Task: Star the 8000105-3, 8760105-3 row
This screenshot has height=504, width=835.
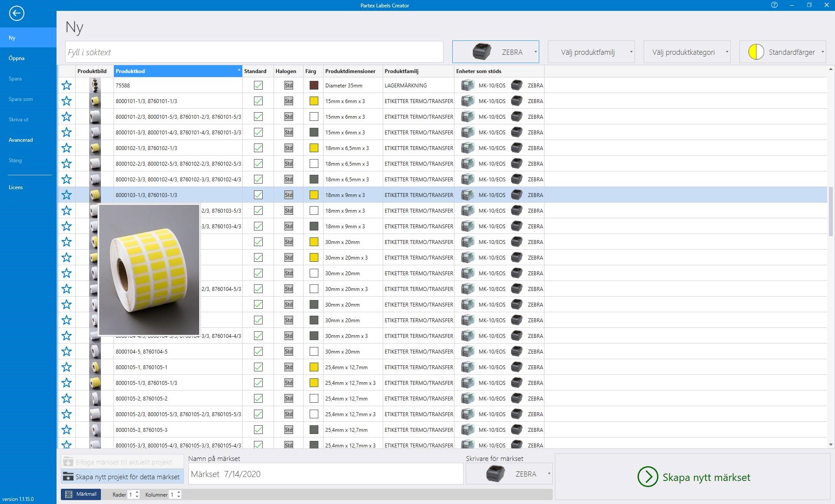Action: [x=67, y=430]
